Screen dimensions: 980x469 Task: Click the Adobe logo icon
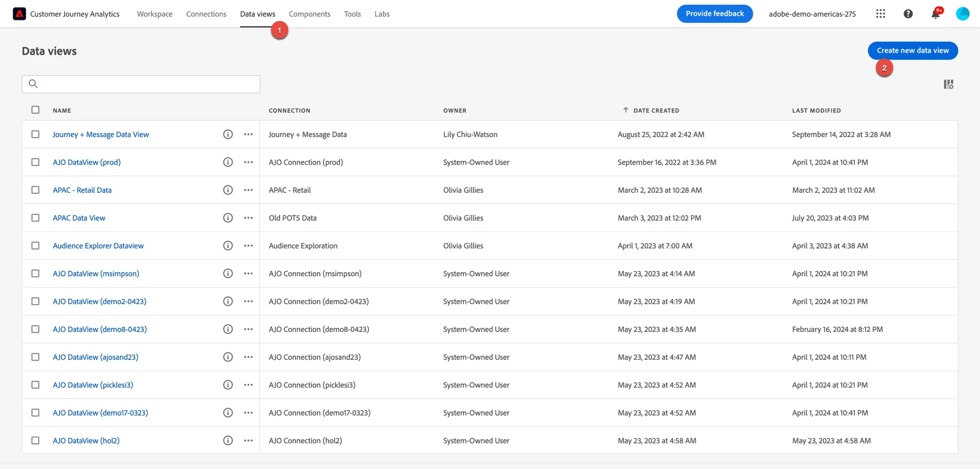(19, 14)
